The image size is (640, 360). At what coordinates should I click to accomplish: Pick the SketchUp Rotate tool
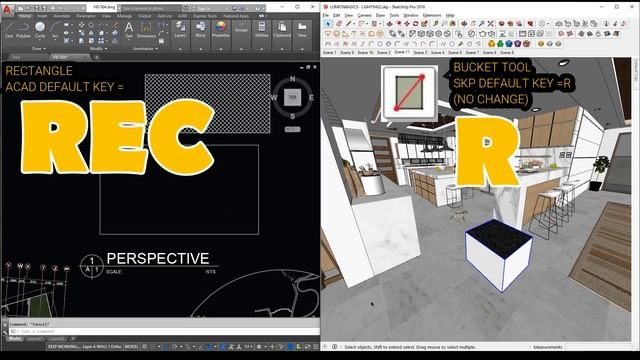tap(416, 24)
